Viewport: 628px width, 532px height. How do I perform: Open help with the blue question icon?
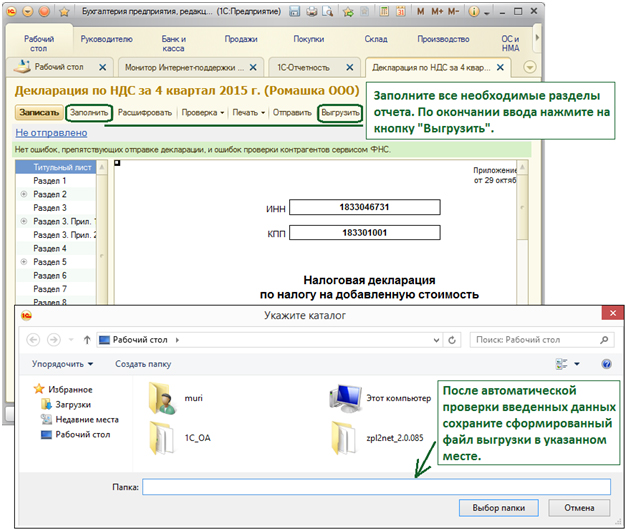[x=606, y=364]
